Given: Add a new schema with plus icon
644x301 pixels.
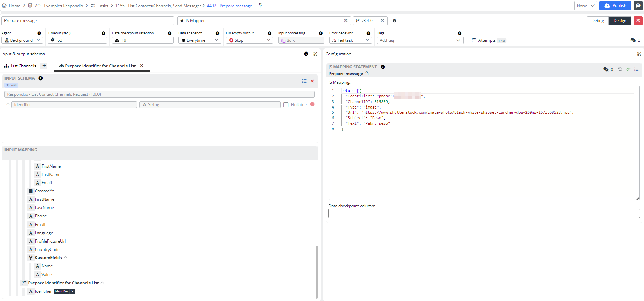Looking at the screenshot, I should (x=44, y=66).
